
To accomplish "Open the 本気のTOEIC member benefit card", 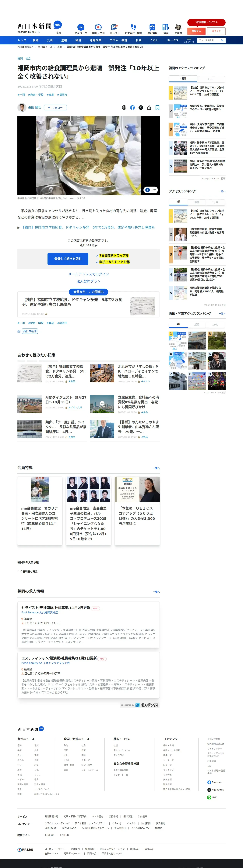I will point(137,511).
